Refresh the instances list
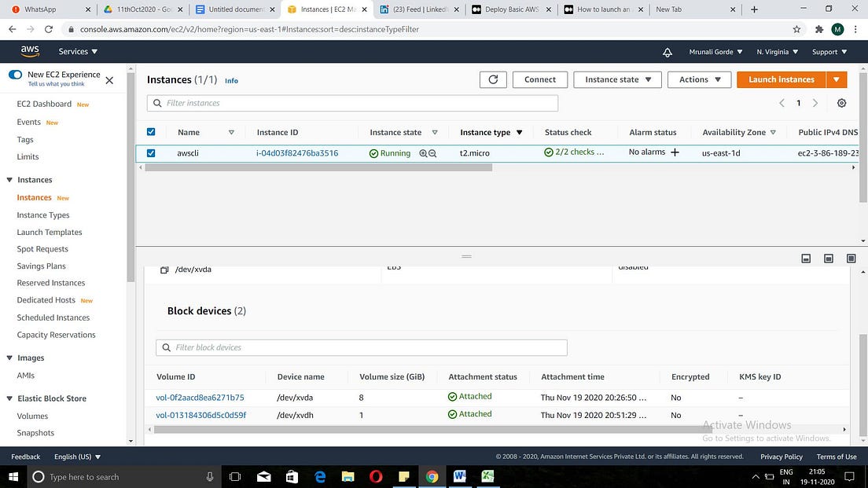The image size is (868, 488). pos(493,79)
